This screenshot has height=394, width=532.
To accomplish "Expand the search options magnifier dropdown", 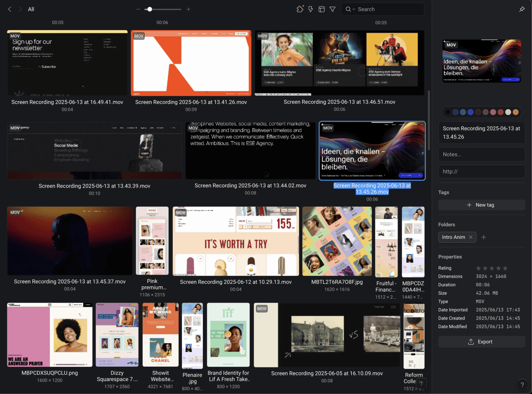I will (x=350, y=9).
